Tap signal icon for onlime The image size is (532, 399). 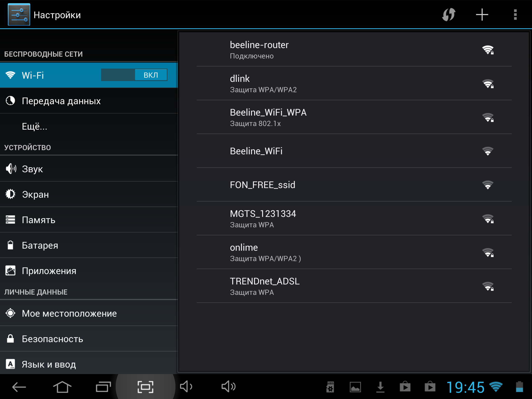(488, 252)
